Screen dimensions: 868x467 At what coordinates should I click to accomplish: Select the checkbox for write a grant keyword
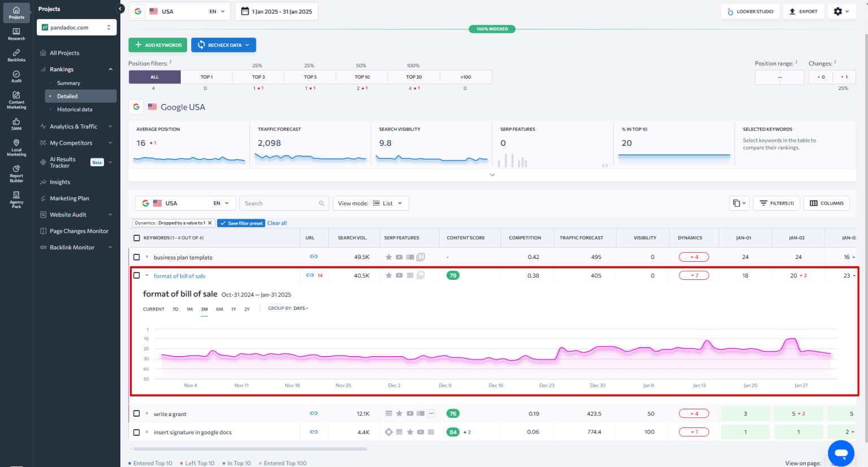click(x=137, y=413)
